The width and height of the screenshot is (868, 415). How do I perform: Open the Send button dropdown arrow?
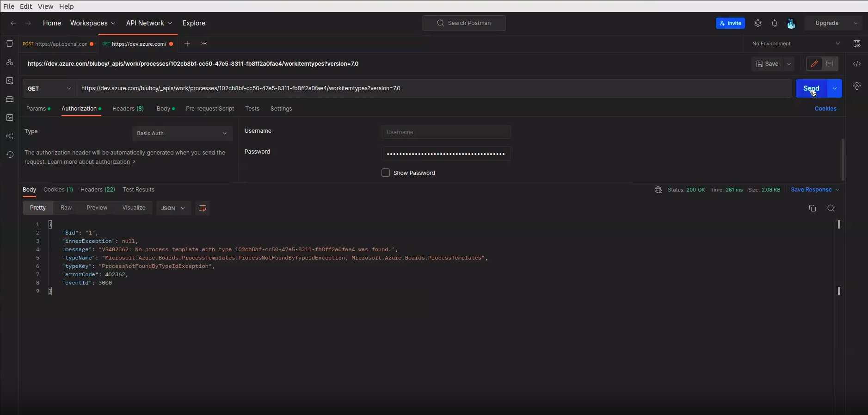pos(835,88)
